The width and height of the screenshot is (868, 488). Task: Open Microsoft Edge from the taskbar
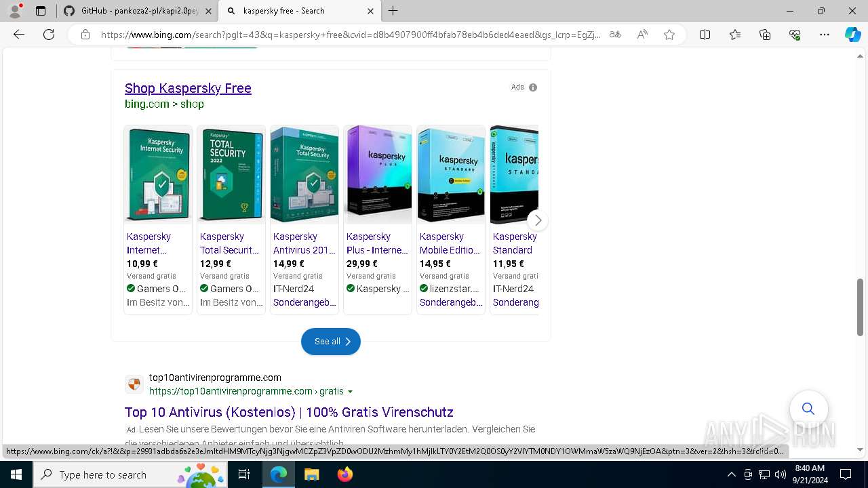[279, 474]
